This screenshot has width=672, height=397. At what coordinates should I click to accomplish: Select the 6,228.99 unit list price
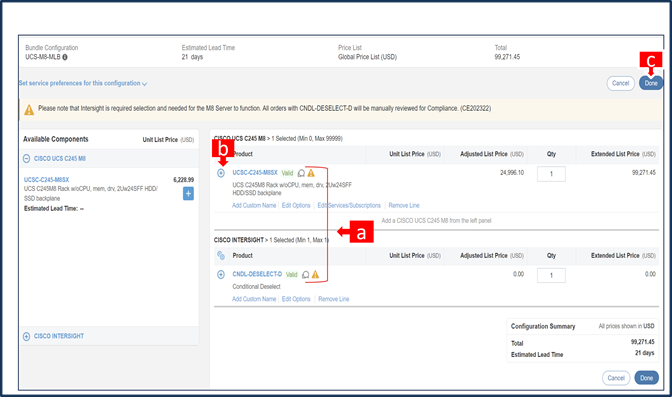(x=183, y=180)
